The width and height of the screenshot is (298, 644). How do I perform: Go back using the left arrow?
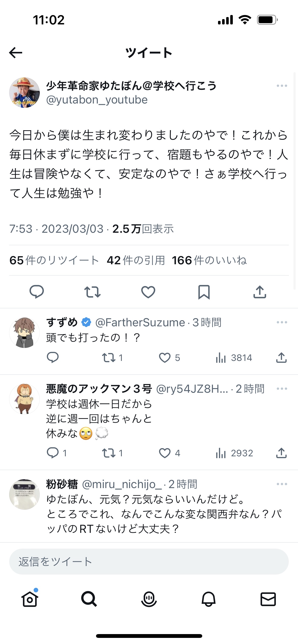click(16, 53)
